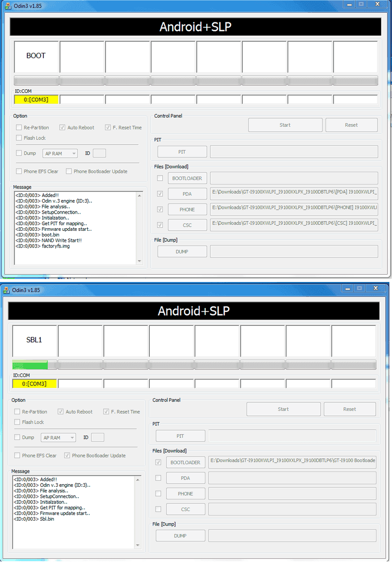Uncheck the PHONE file checkbox in upper window

[160, 209]
